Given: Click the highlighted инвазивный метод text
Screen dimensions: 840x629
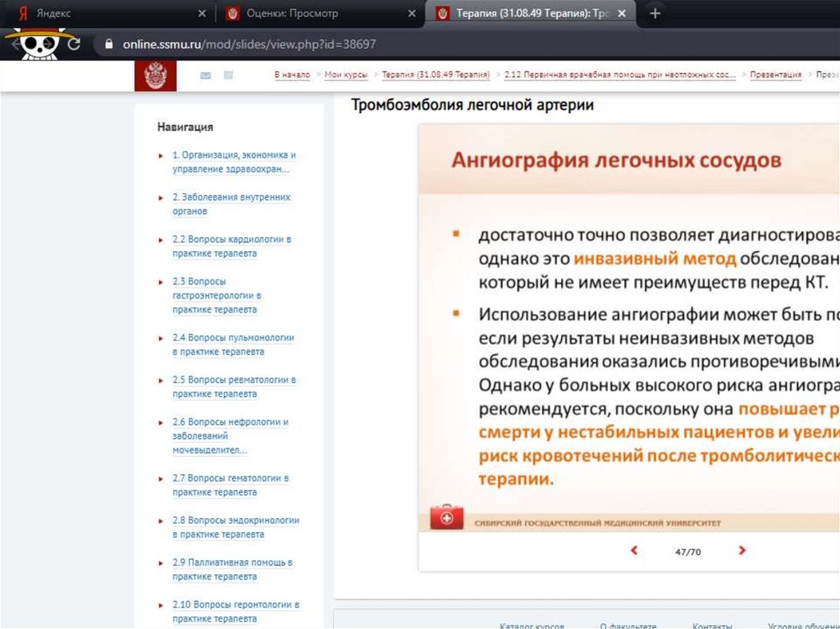Looking at the screenshot, I should pos(655,259).
